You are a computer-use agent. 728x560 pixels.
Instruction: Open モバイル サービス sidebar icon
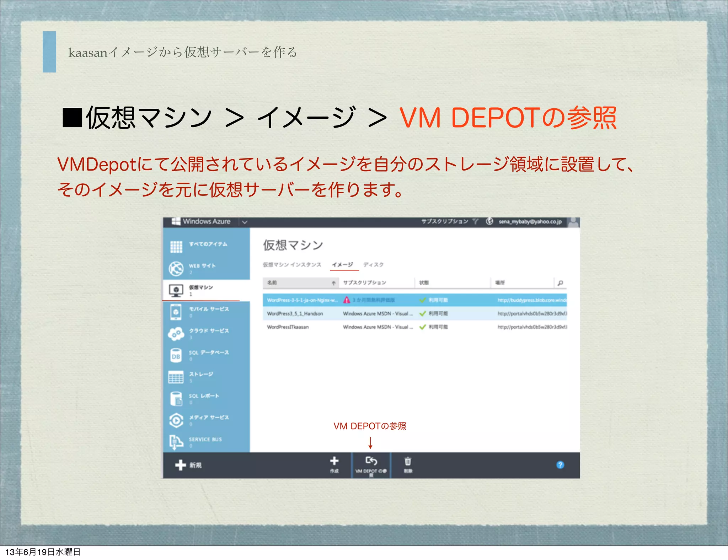tap(176, 312)
